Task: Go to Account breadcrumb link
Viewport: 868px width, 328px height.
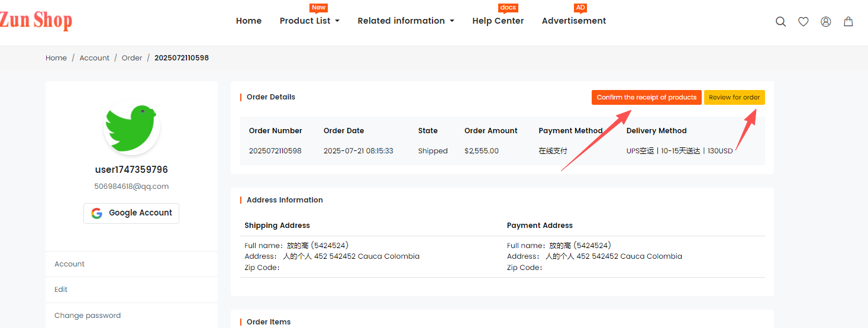Action: click(x=95, y=58)
